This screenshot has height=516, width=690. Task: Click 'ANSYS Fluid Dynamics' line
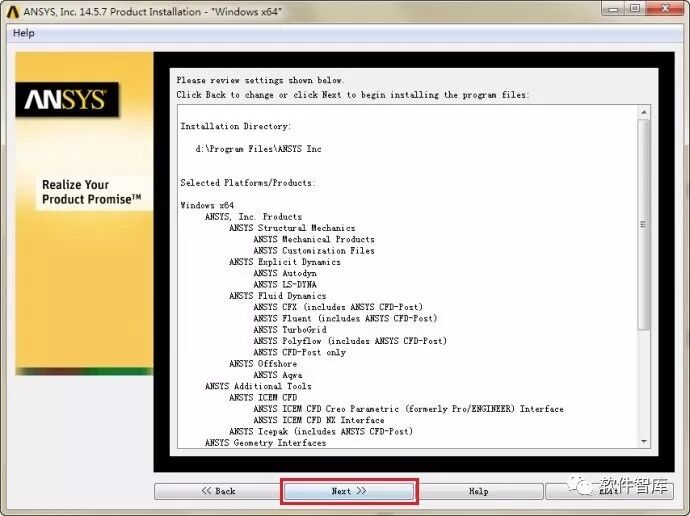(277, 296)
